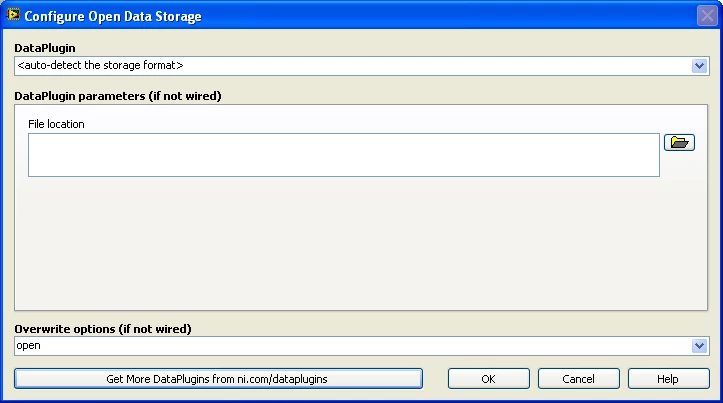723x403 pixels.
Task: Click Get More DataPlugins from ni.com/dataplugins
Action: tap(218, 379)
